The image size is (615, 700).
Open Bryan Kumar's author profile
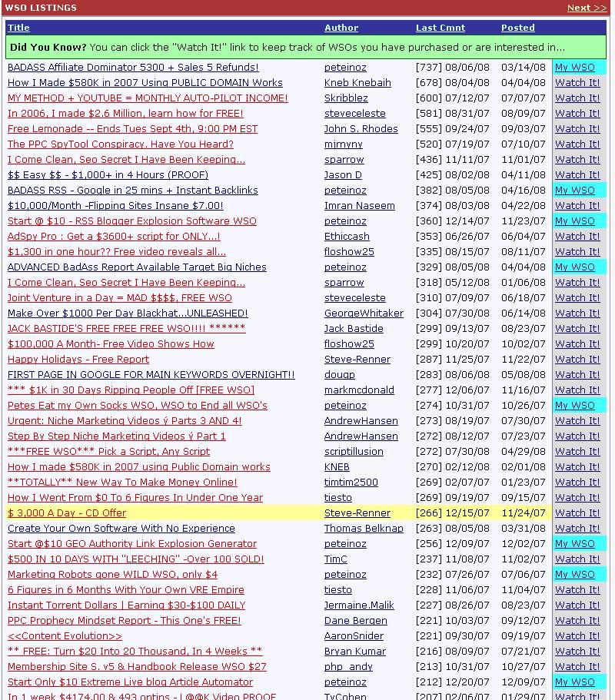coord(355,652)
